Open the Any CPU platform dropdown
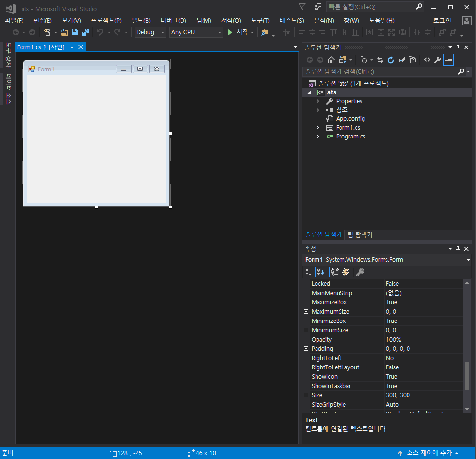This screenshot has height=459, width=476. pos(196,32)
